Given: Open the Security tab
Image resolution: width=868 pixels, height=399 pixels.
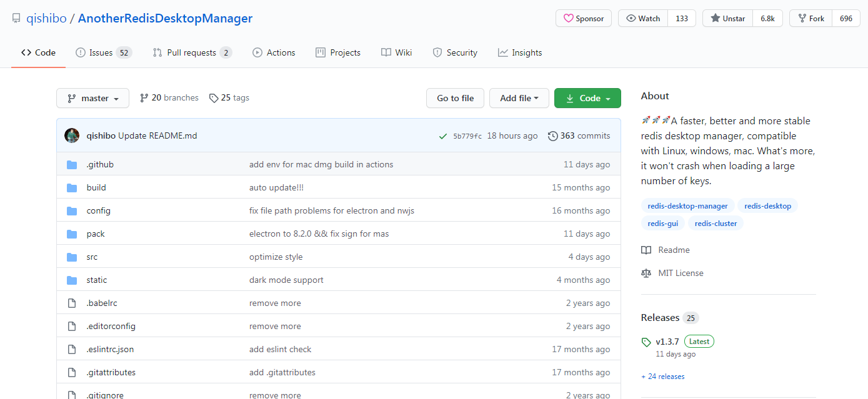Looking at the screenshot, I should click(x=455, y=52).
